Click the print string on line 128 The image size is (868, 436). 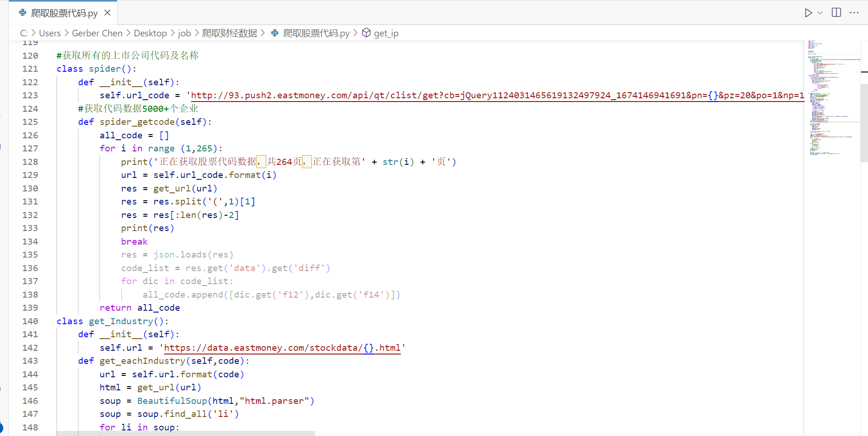coord(260,162)
